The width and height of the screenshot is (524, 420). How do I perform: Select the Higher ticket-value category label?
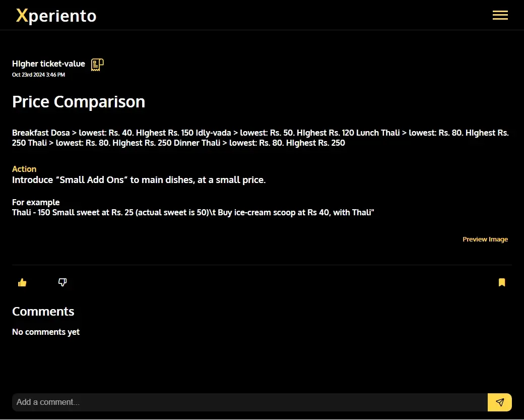pos(48,64)
